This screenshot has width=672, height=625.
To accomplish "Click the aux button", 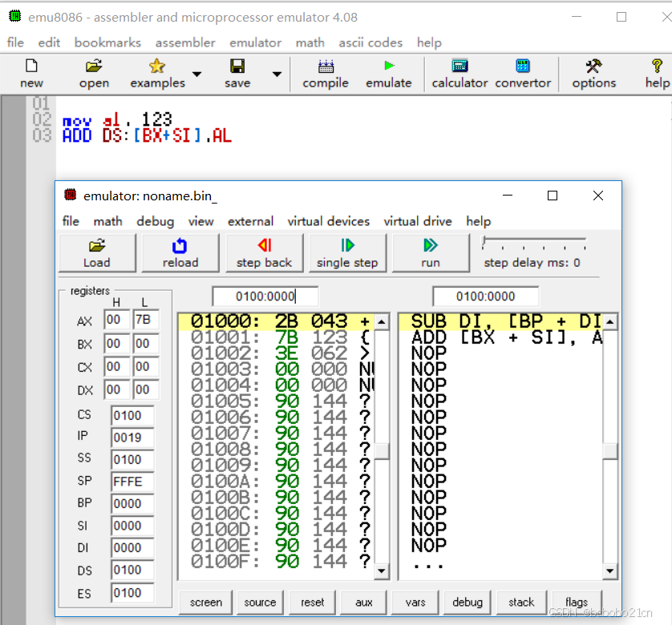I will pyautogui.click(x=364, y=603).
